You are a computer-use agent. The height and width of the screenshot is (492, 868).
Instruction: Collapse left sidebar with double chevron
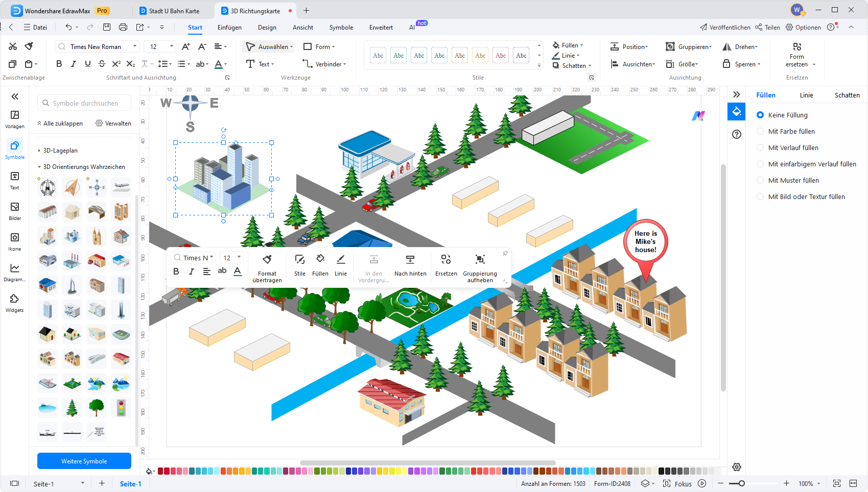(15, 96)
